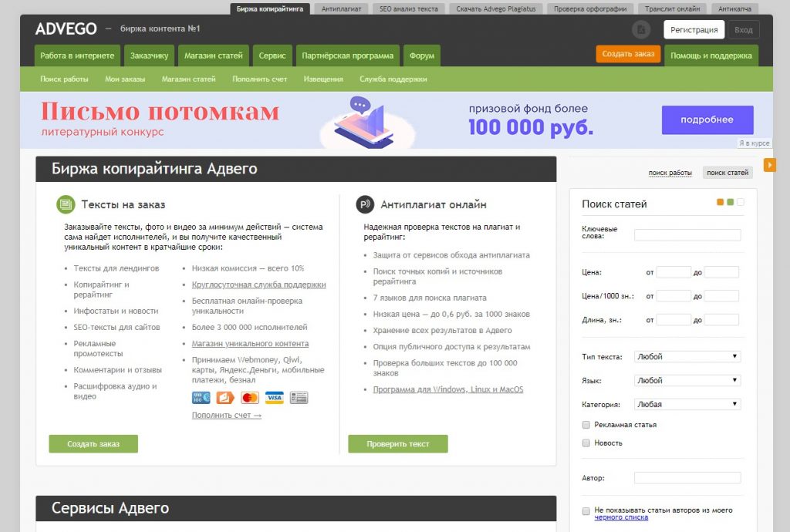Image resolution: width=790 pixels, height=532 pixels.
Task: Click the Автор input field
Action: click(x=687, y=477)
